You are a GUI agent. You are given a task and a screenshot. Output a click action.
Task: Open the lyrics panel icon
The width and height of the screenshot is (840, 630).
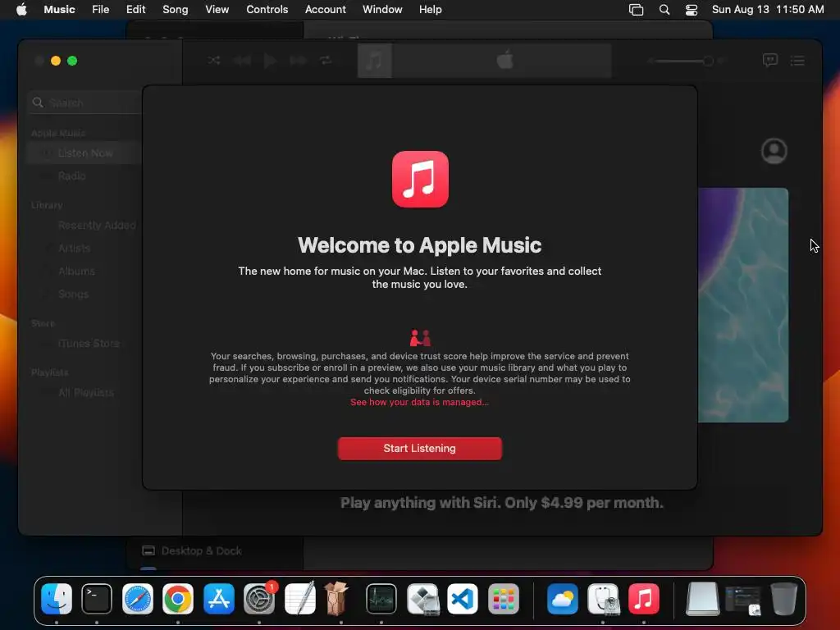click(769, 60)
